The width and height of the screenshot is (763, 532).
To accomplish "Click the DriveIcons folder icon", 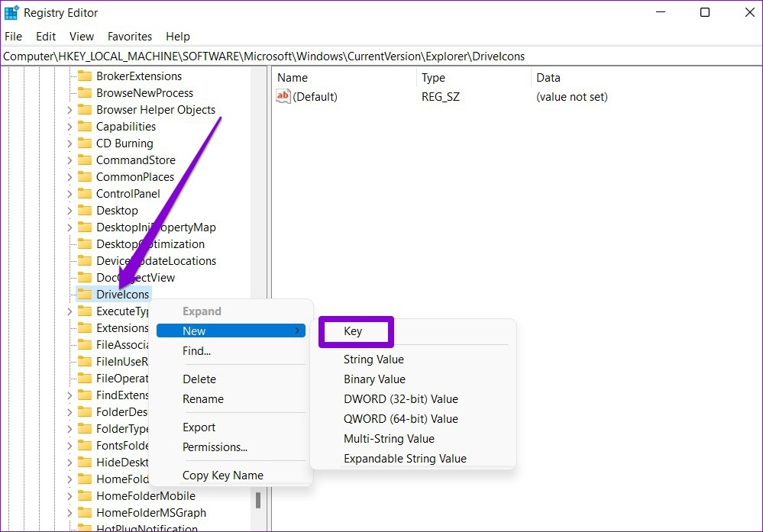I will (85, 294).
